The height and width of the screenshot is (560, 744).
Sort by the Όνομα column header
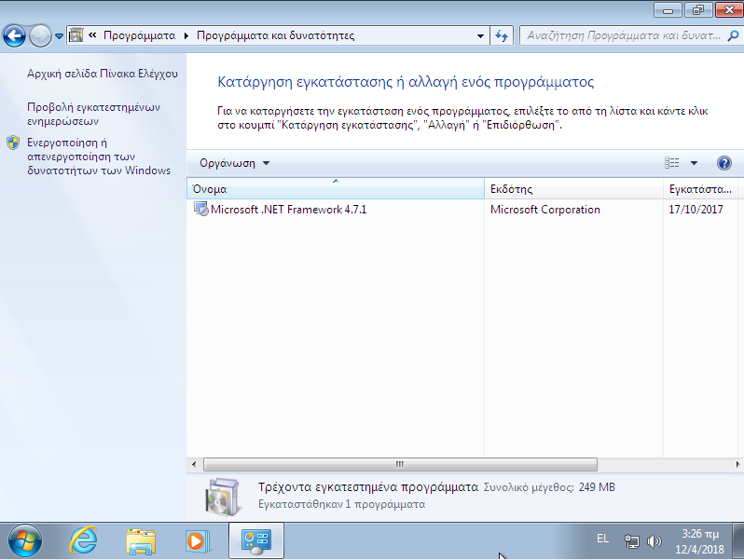336,189
